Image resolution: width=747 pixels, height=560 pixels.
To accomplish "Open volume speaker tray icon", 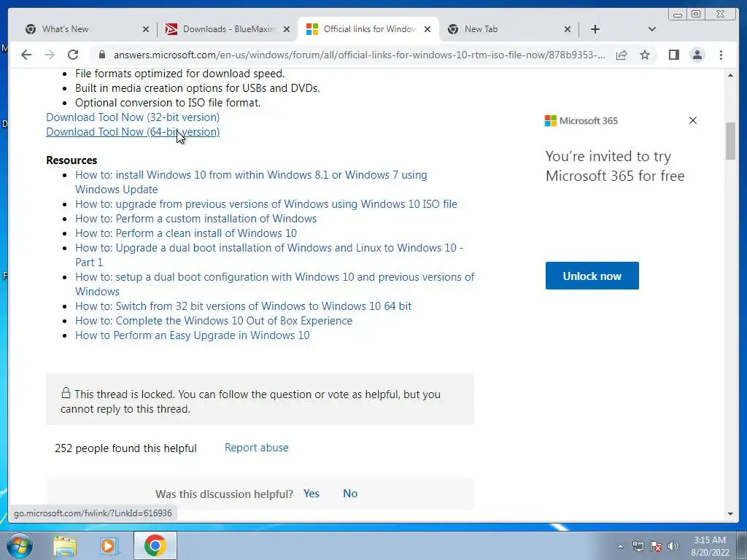I will click(673, 546).
